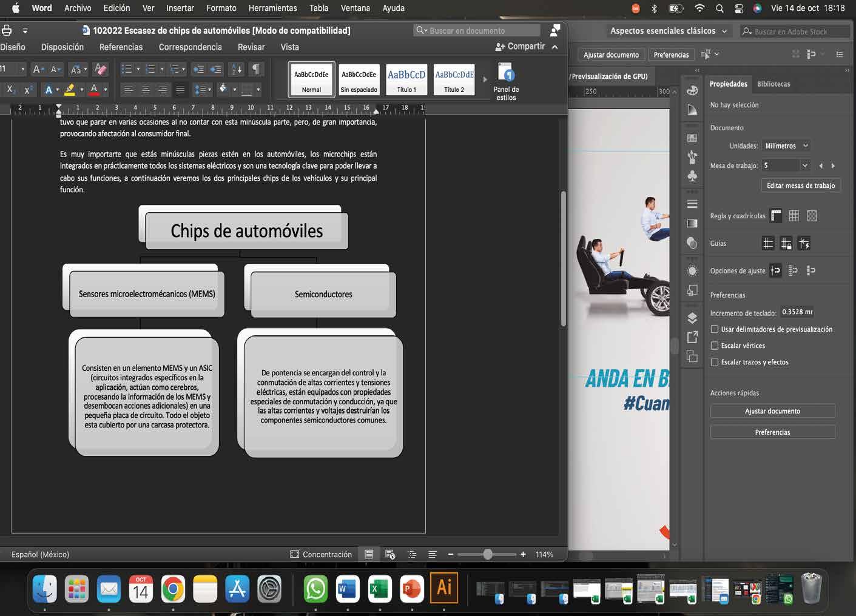
Task: Click the show rulers icon in Illustrator
Action: coord(776,216)
